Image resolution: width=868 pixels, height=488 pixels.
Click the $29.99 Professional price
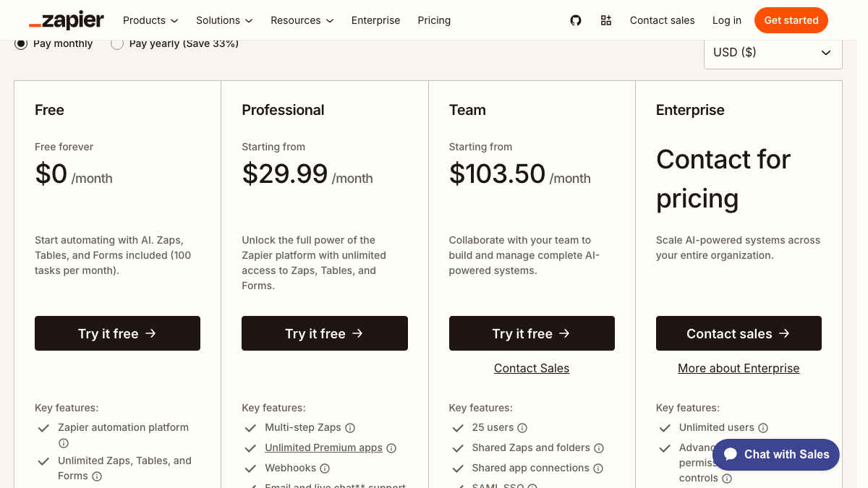coord(285,174)
